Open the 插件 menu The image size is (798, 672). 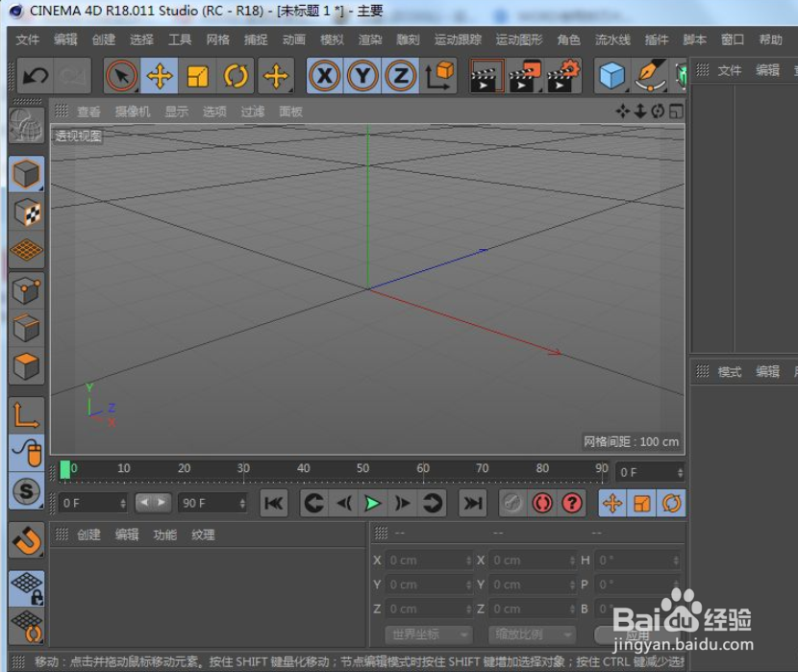click(657, 39)
